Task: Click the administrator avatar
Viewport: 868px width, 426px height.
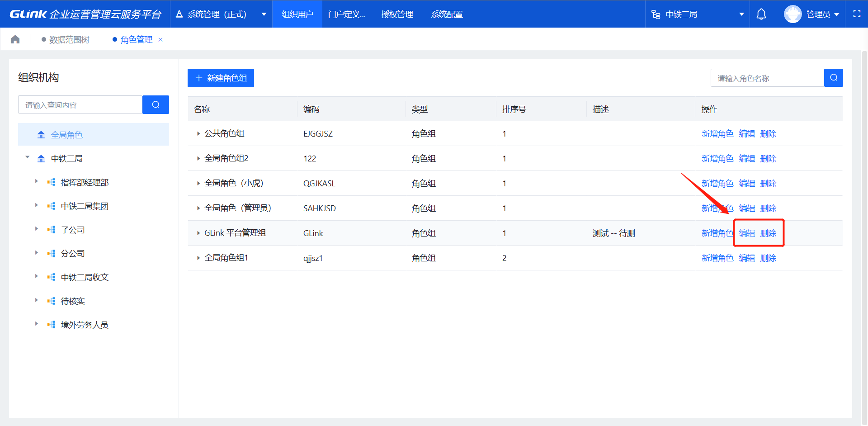Action: tap(793, 14)
